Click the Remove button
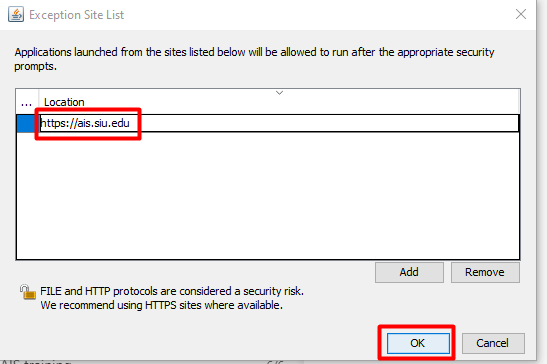This screenshot has width=547, height=364. 485,272
